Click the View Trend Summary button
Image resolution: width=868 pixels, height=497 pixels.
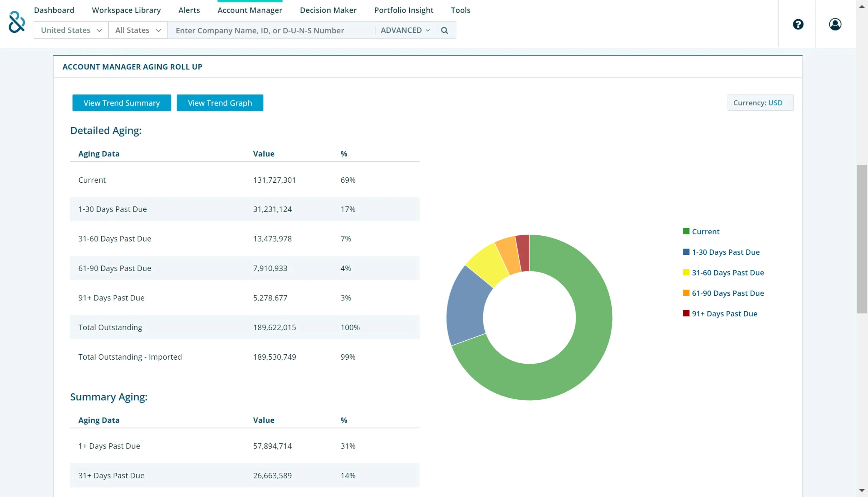pyautogui.click(x=122, y=103)
